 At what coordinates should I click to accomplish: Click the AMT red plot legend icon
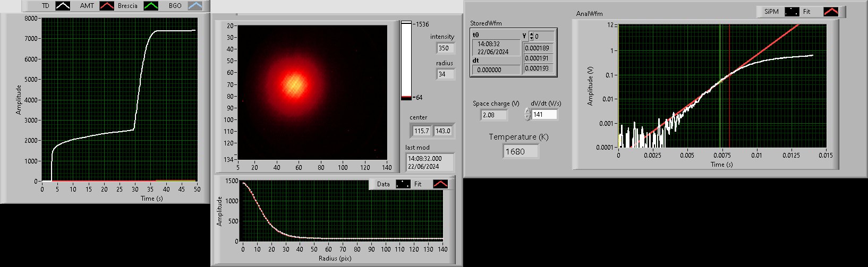click(108, 6)
